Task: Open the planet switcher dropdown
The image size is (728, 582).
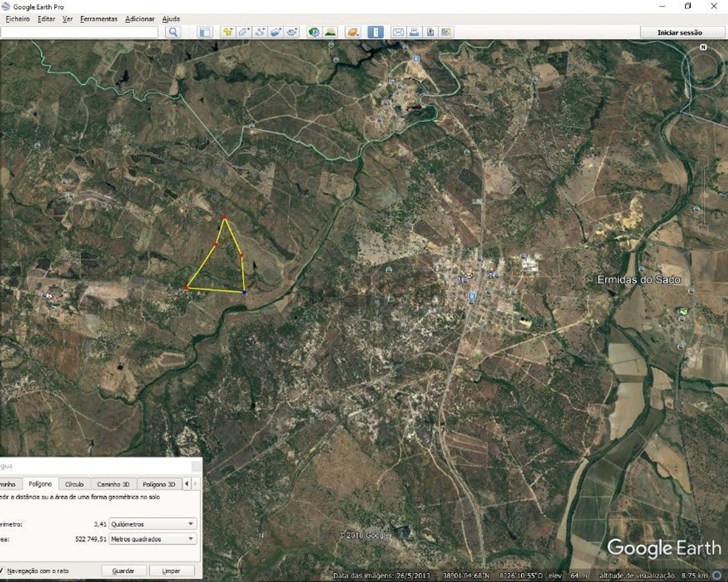Action: (353, 32)
